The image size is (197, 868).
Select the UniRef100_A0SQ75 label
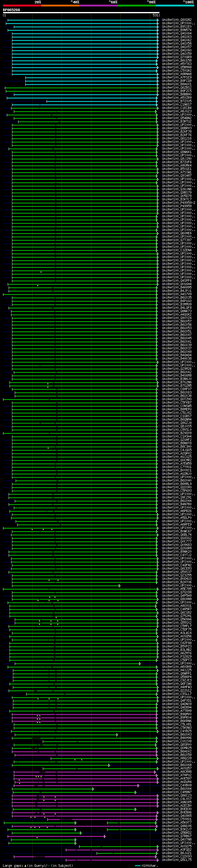click(x=177, y=846)
